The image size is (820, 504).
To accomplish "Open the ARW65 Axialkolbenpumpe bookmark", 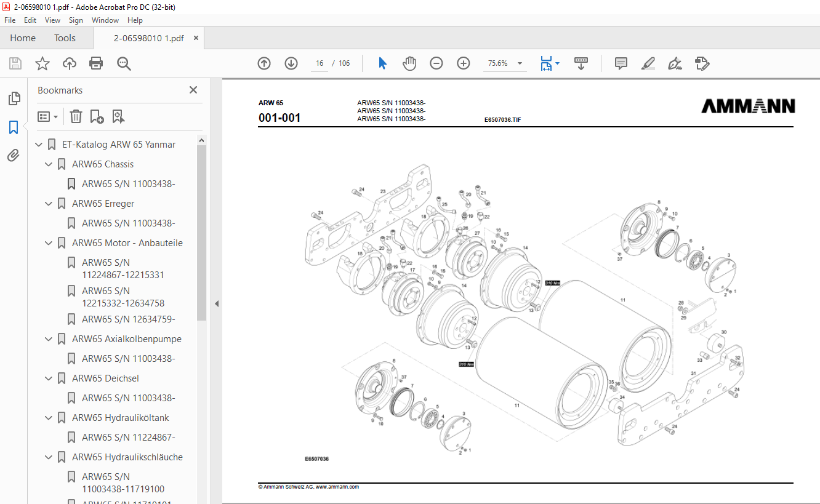I will click(127, 339).
